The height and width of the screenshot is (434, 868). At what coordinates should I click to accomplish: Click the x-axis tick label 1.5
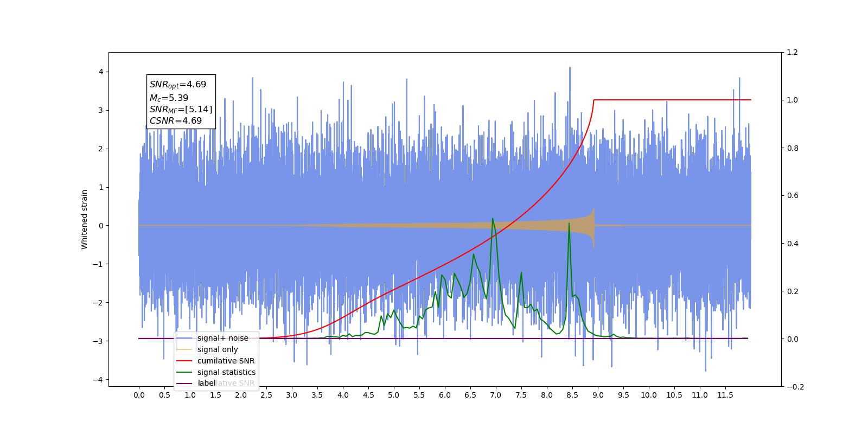tap(215, 395)
